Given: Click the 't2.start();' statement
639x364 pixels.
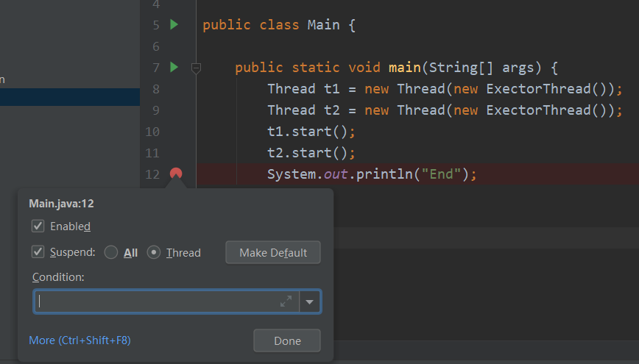Looking at the screenshot, I should point(311,153).
